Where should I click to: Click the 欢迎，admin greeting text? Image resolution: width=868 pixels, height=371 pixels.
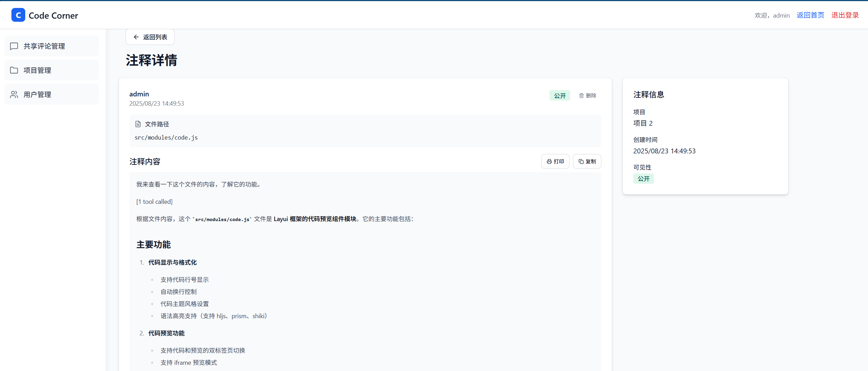point(772,16)
